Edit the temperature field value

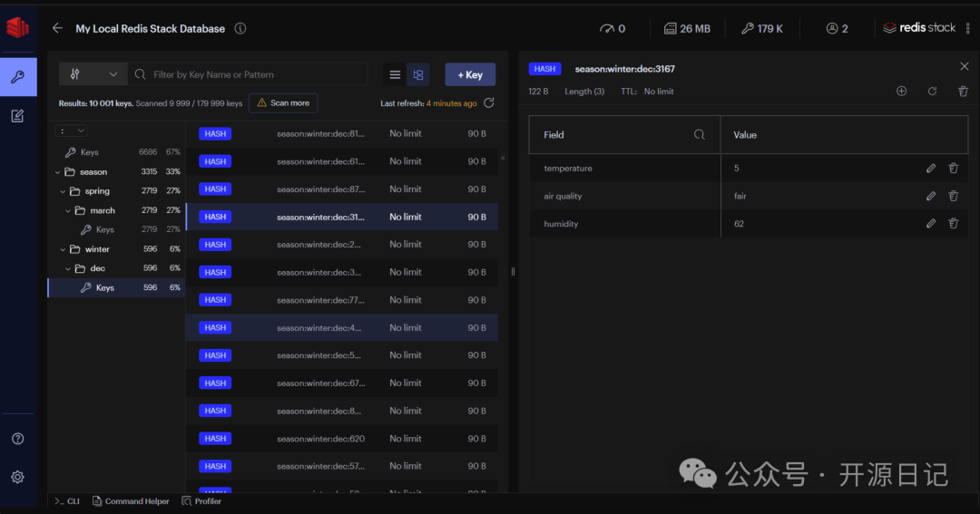click(x=930, y=169)
